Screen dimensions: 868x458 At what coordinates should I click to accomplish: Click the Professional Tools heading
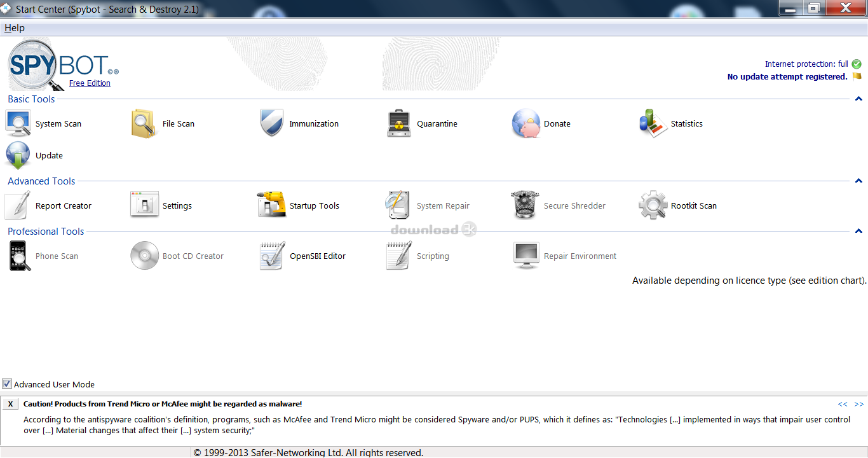click(x=46, y=232)
